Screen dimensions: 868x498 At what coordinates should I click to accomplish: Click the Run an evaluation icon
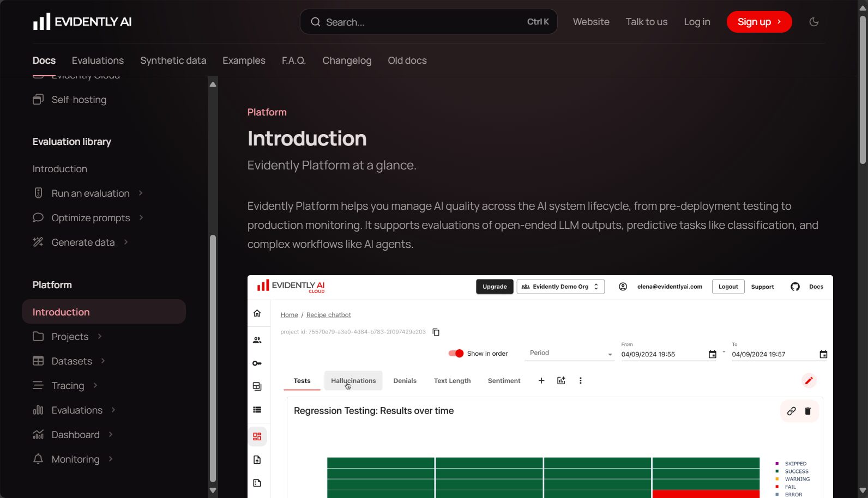(x=38, y=193)
